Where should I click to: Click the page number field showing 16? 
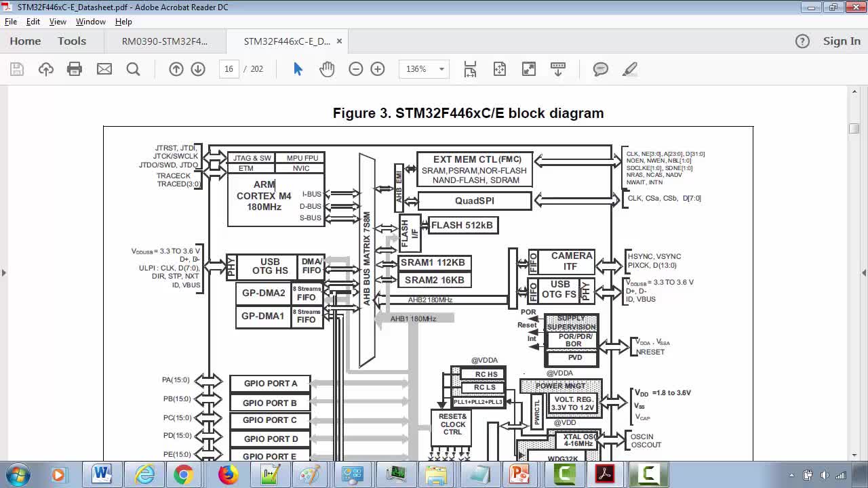coord(229,69)
